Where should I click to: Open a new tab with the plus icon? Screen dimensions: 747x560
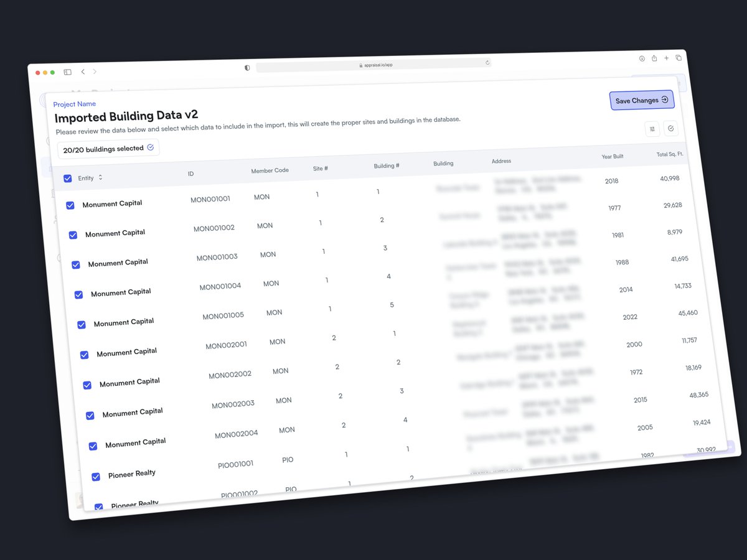(x=666, y=58)
